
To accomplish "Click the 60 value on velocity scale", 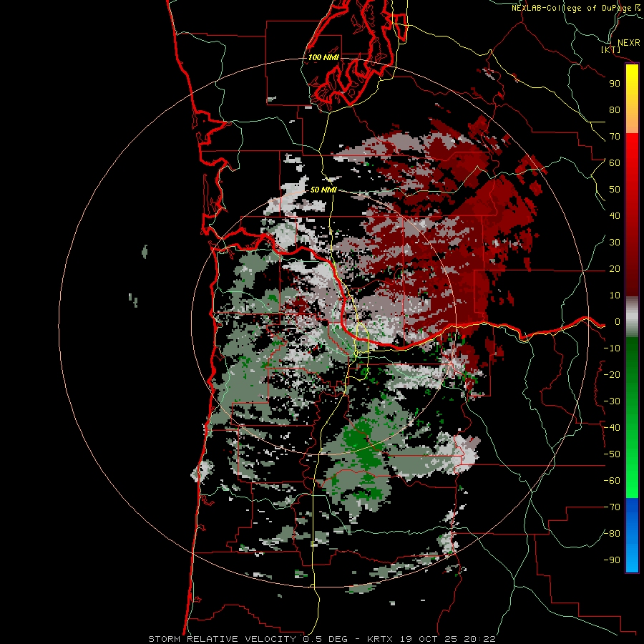I will pyautogui.click(x=615, y=163).
